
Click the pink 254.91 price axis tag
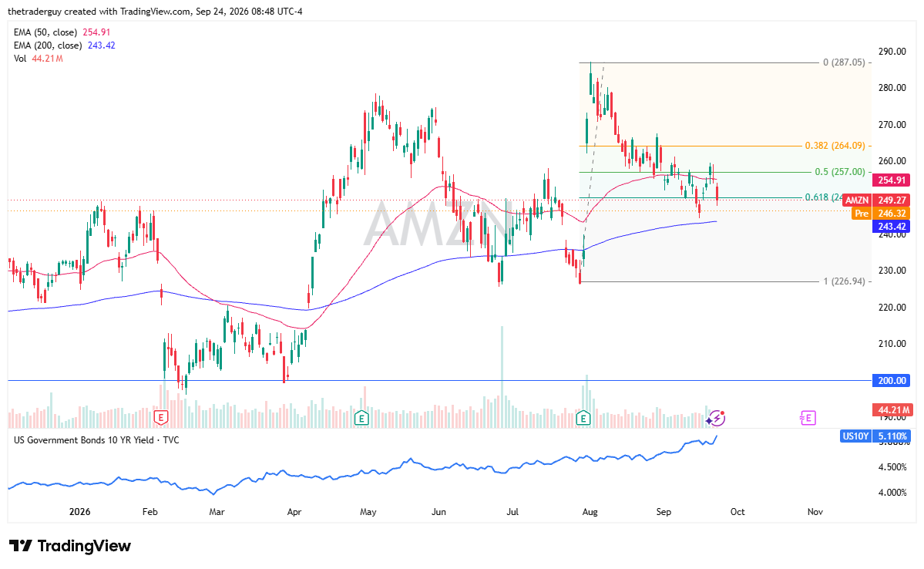[891, 180]
